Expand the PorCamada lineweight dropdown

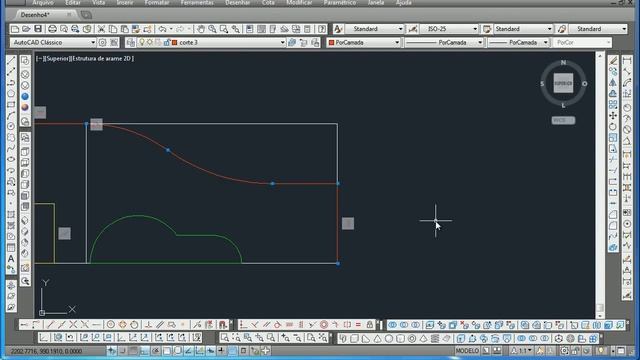(x=545, y=42)
